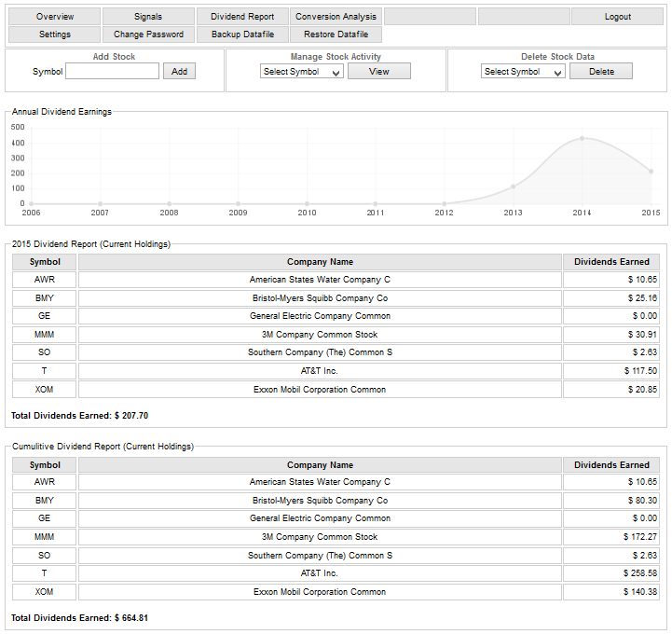This screenshot has width=672, height=634.
Task: Click BMY in the Cumulative Dividend Report
Action: [45, 501]
